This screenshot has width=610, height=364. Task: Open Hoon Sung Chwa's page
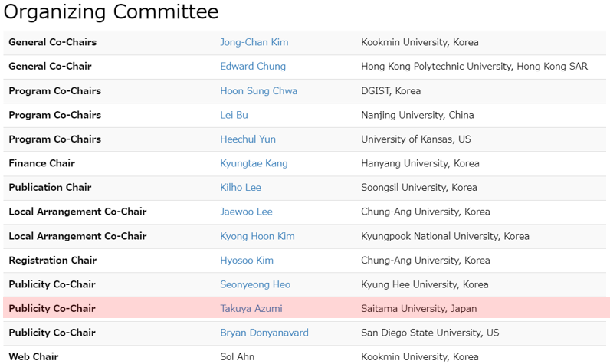point(259,91)
